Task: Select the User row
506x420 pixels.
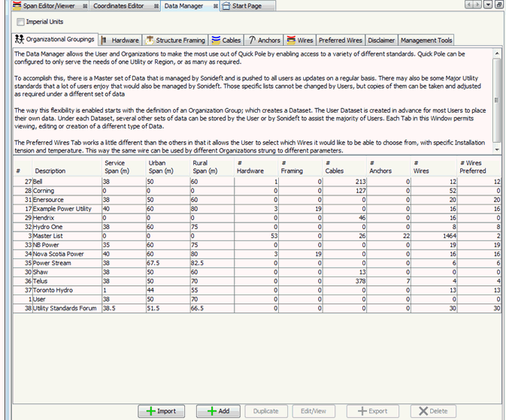Action: pos(257,299)
